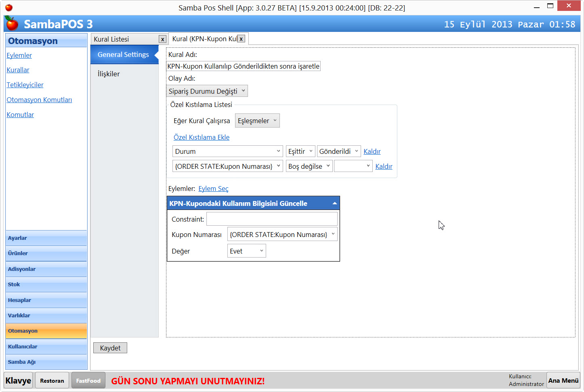Remove the Durum constraint with Kaldır
Image resolution: width=584 pixels, height=392 pixels.
pyautogui.click(x=372, y=151)
